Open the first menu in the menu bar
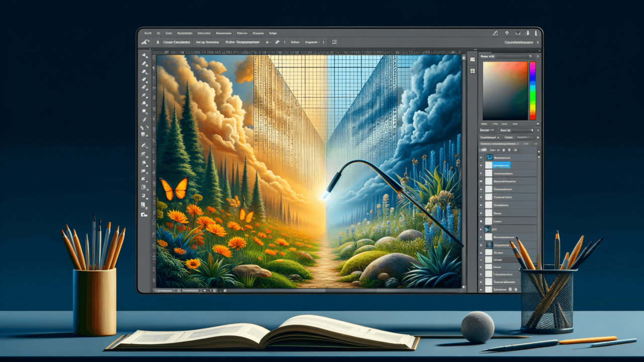 point(147,33)
